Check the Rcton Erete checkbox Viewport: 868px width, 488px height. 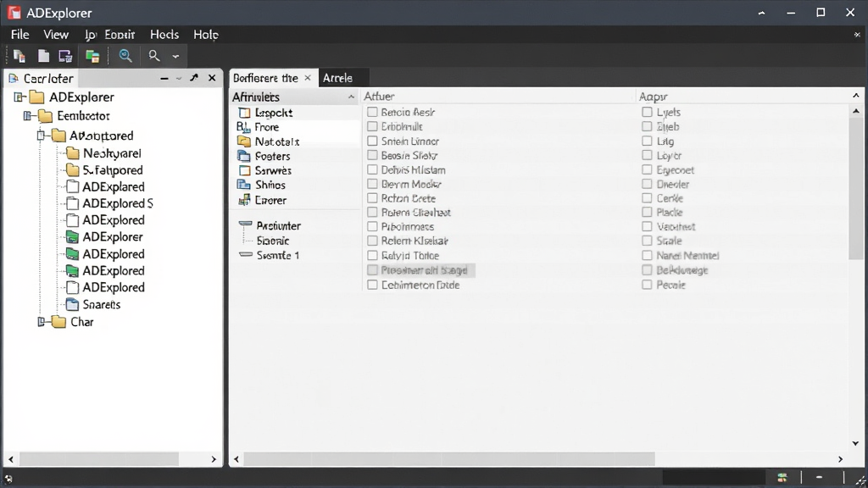[372, 198]
